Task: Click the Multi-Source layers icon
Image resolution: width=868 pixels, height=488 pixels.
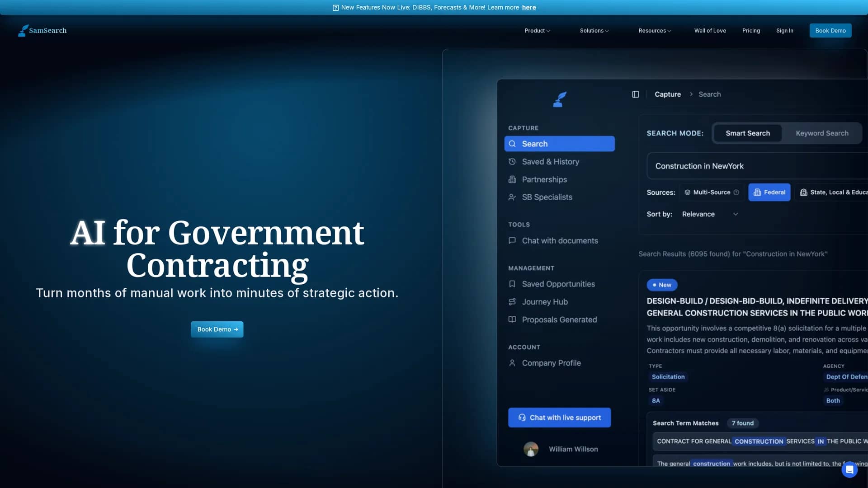Action: pos(687,192)
